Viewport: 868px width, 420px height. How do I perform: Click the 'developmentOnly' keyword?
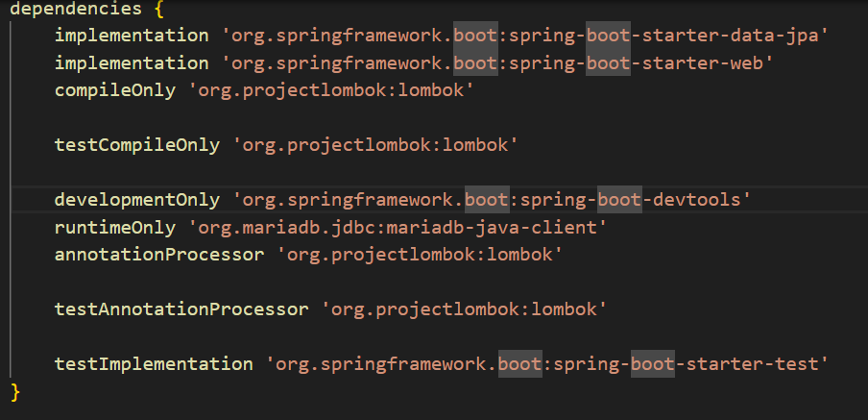pos(137,200)
